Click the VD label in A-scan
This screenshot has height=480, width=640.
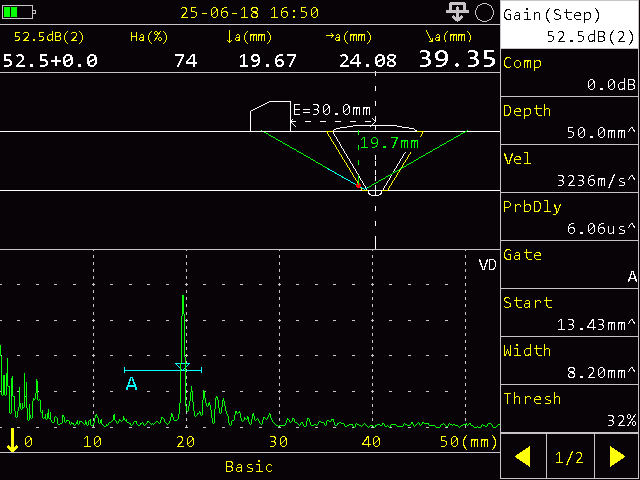point(487,265)
